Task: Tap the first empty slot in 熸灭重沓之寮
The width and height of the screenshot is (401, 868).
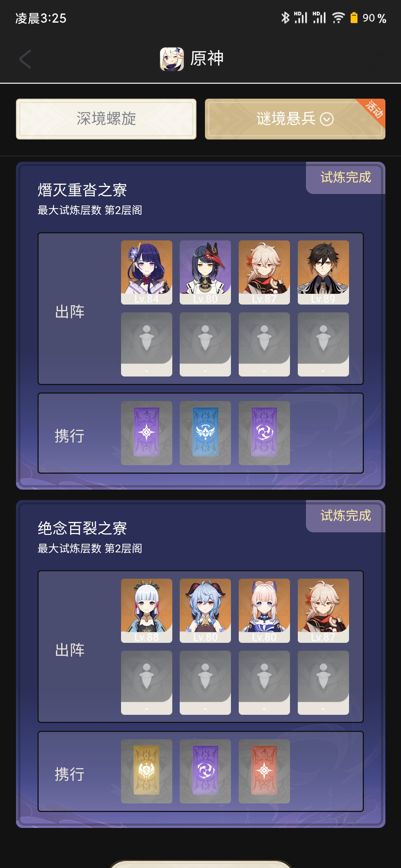Action: (147, 344)
